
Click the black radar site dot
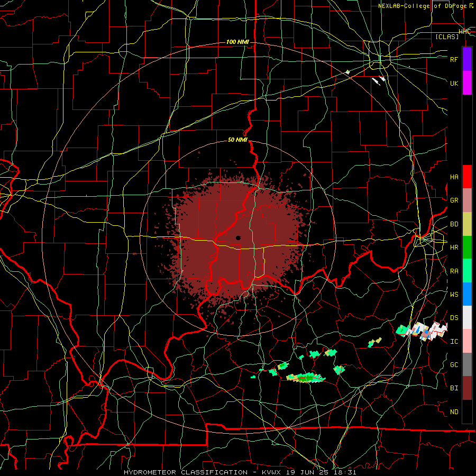click(x=239, y=238)
